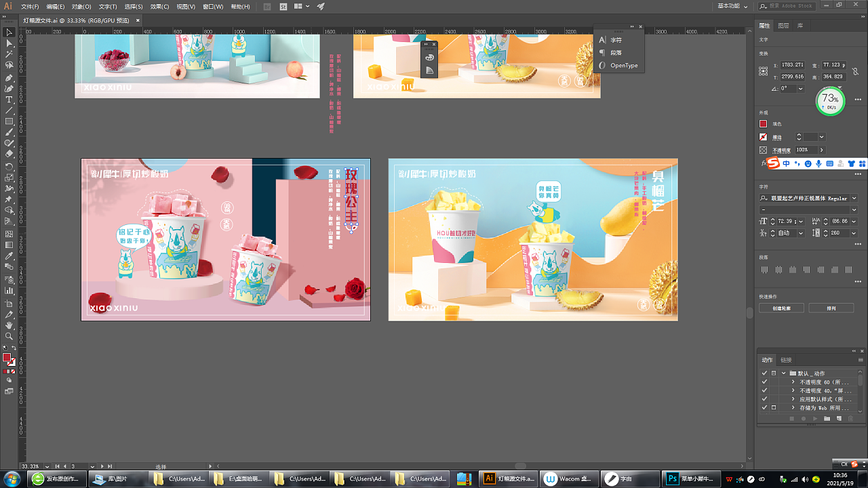Click the create new action set folder icon
Image resolution: width=868 pixels, height=488 pixels.
point(827,419)
